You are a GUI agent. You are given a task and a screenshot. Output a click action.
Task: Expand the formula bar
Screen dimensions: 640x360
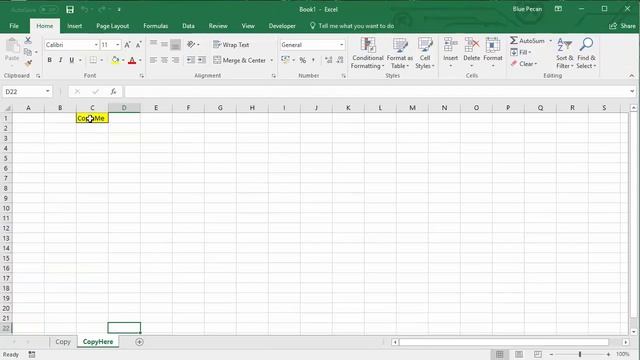(632, 91)
